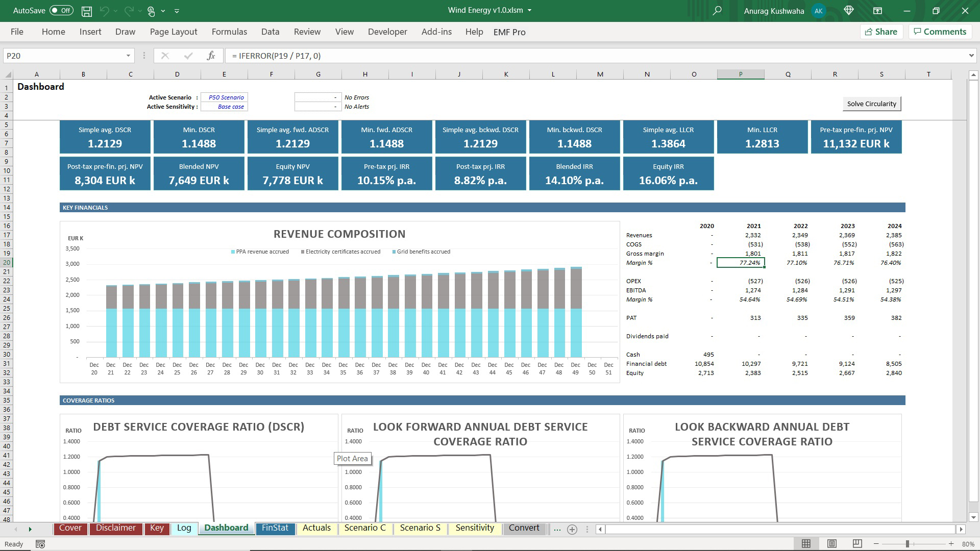Open the Search magnifier icon
This screenshot has width=980, height=551.
click(717, 11)
